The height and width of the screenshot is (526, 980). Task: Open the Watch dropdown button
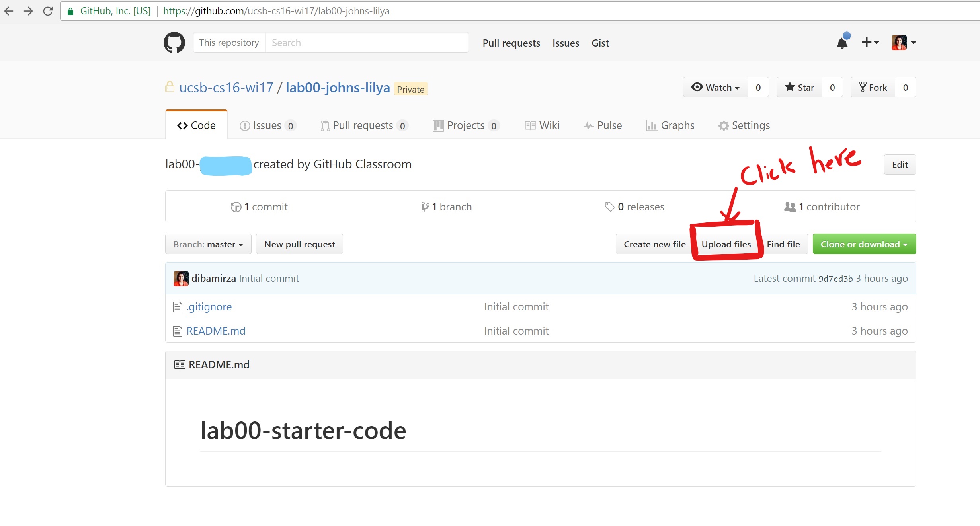(715, 87)
